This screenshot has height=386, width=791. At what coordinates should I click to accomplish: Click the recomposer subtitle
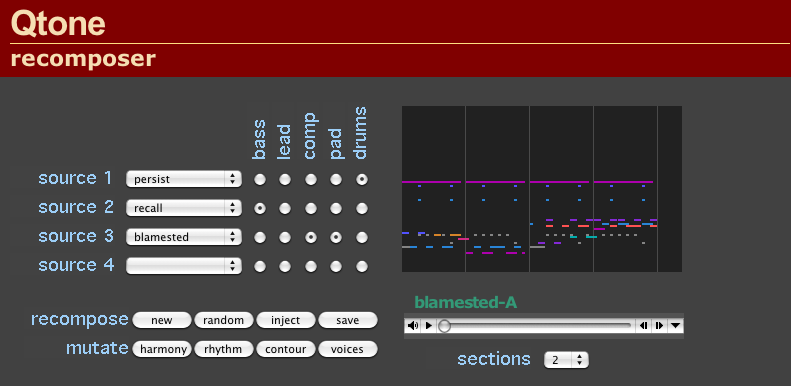click(83, 59)
